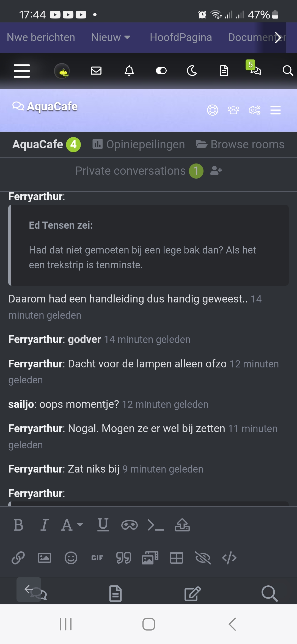Open the Browse rooms tab
The image size is (297, 644).
[x=240, y=144]
